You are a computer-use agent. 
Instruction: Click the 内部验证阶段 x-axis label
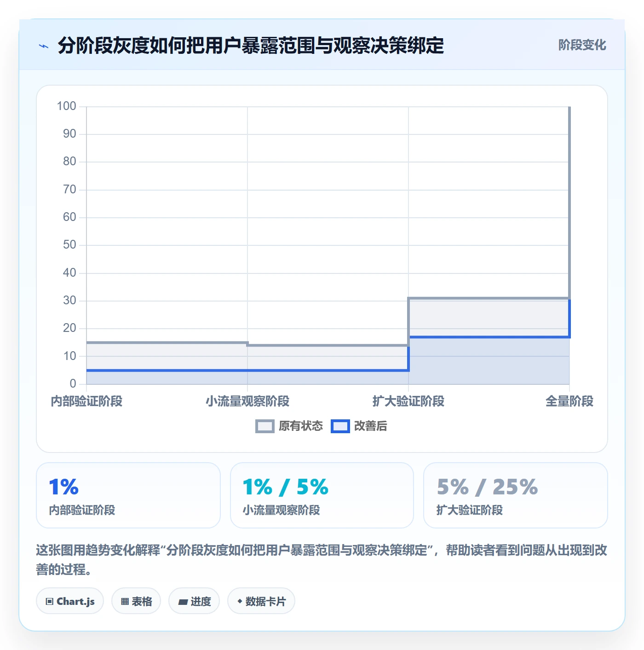[x=86, y=401]
